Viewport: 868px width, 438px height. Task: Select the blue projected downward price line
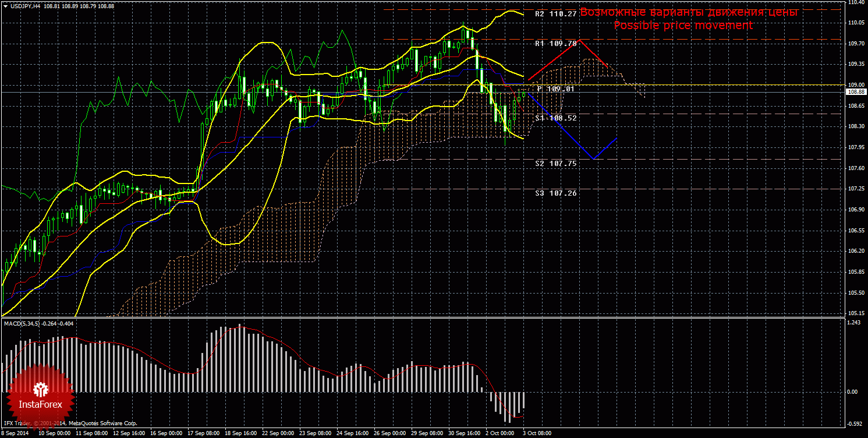point(562,127)
